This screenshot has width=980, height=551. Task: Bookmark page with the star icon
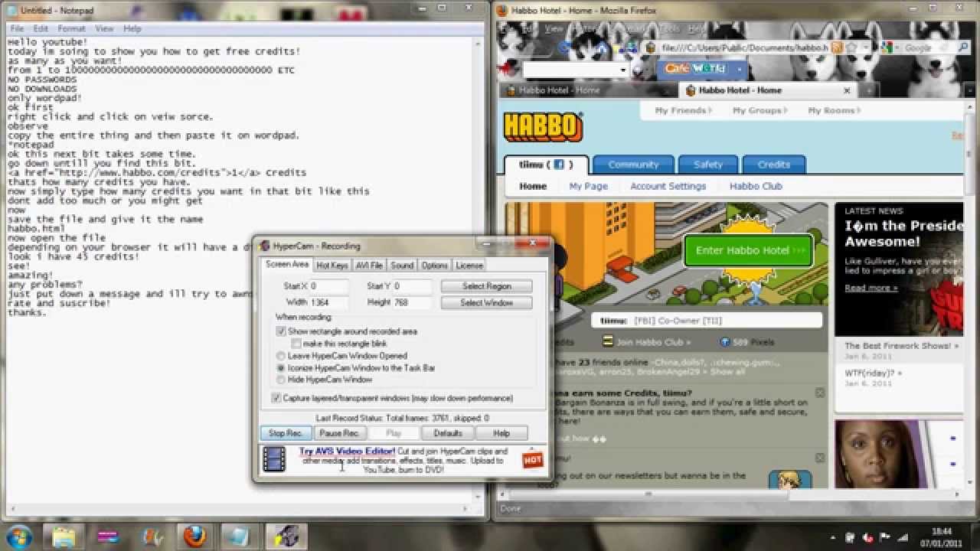850,47
